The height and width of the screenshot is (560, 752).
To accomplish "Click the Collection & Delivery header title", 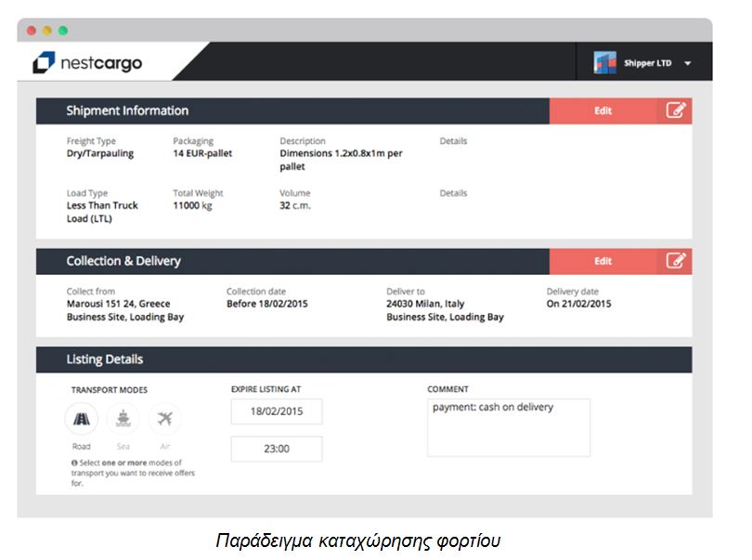I will 123,261.
